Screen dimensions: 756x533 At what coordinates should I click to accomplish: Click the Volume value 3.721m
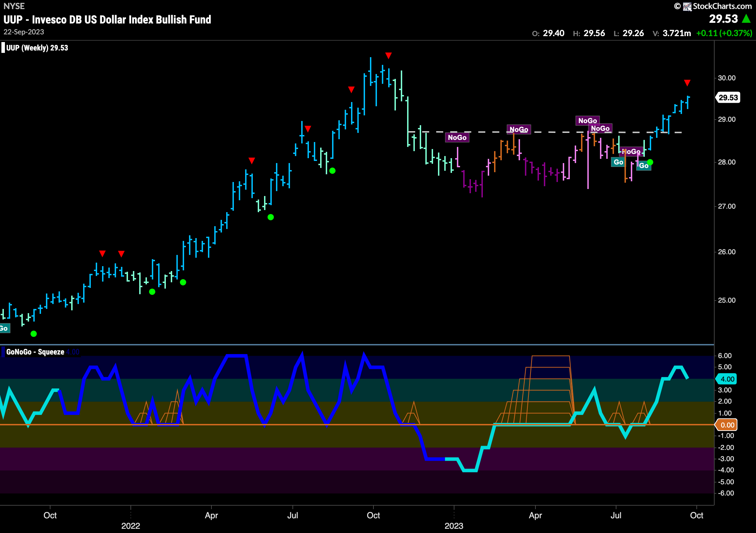677,33
